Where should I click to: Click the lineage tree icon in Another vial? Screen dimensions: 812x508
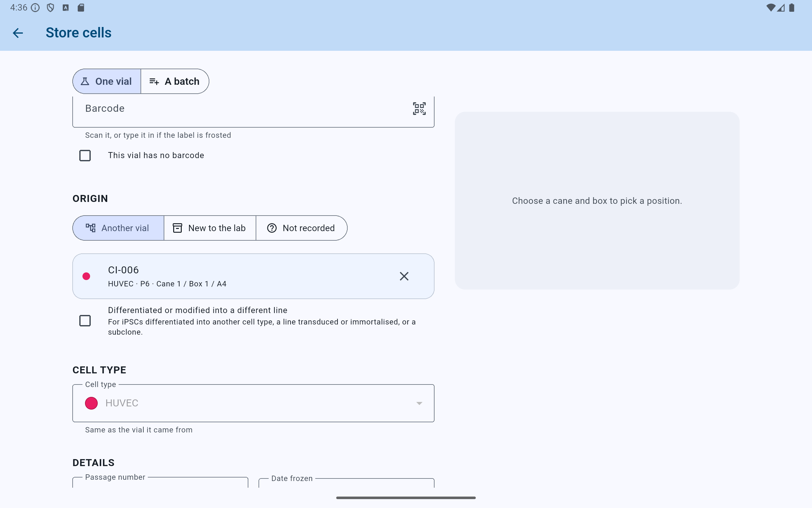pos(91,228)
